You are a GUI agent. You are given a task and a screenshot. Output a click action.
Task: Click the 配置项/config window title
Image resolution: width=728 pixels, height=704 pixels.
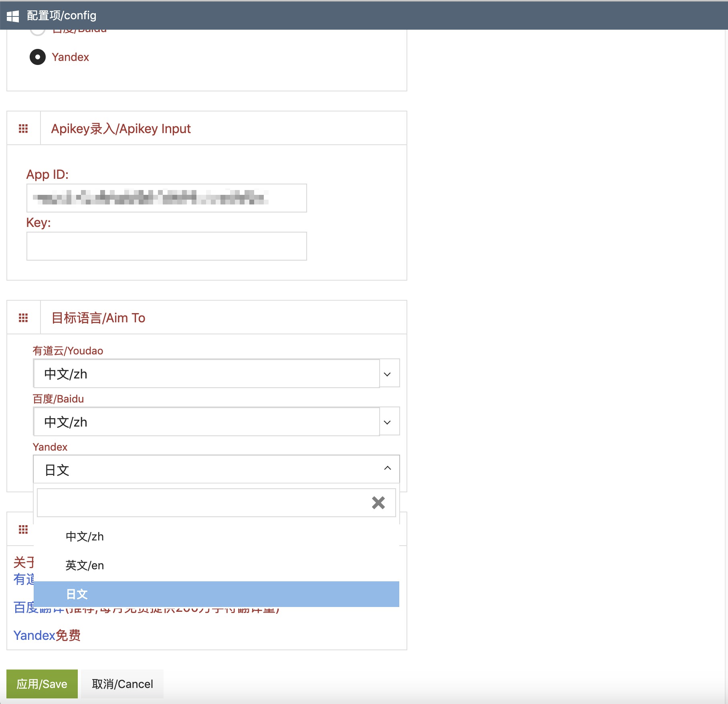(61, 16)
